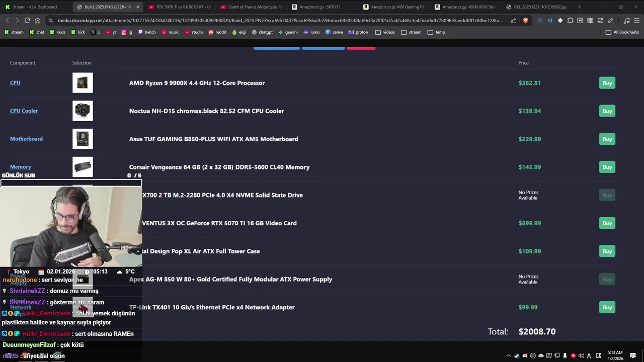Open the Motherboard component link
This screenshot has height=362, width=644.
pos(26,139)
